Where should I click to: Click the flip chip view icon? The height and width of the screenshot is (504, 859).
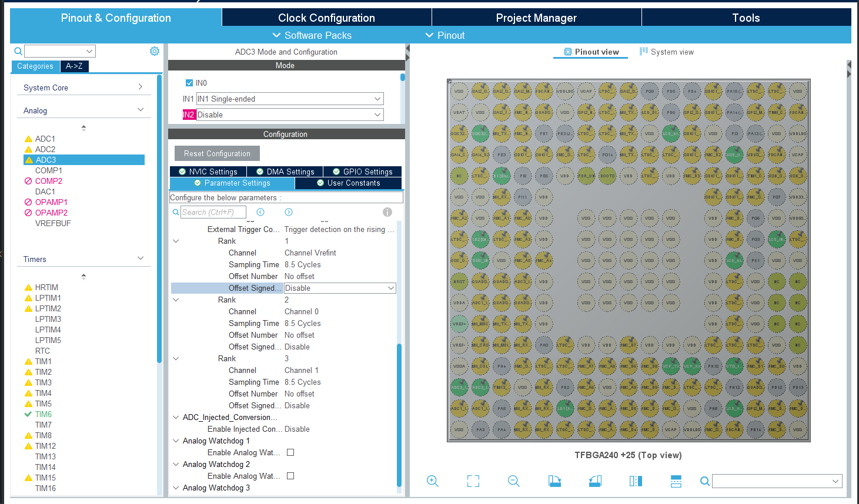pos(635,481)
